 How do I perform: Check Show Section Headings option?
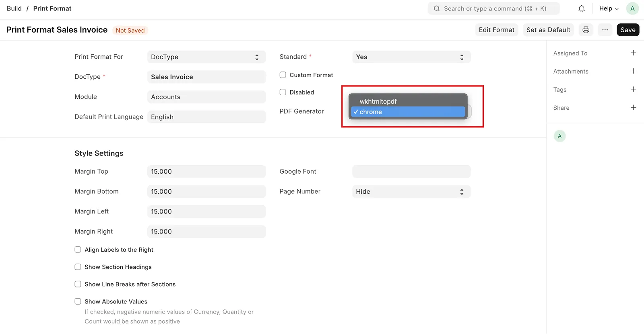click(x=78, y=267)
